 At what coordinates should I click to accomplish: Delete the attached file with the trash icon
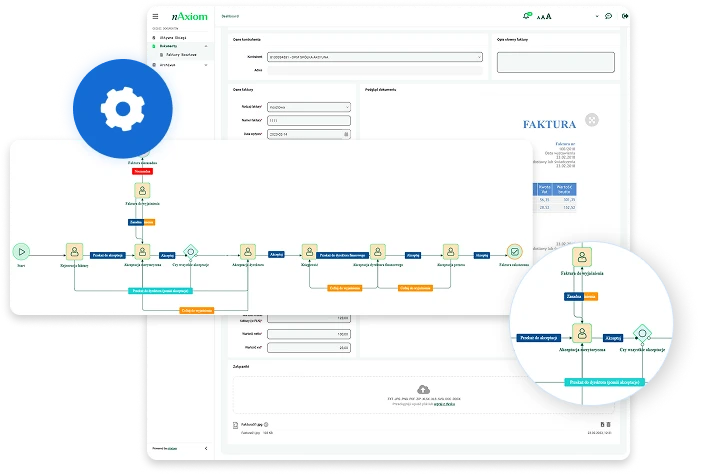click(607, 424)
